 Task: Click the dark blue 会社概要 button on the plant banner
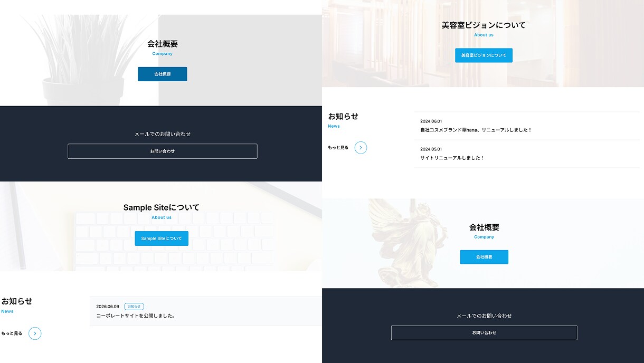click(x=163, y=74)
